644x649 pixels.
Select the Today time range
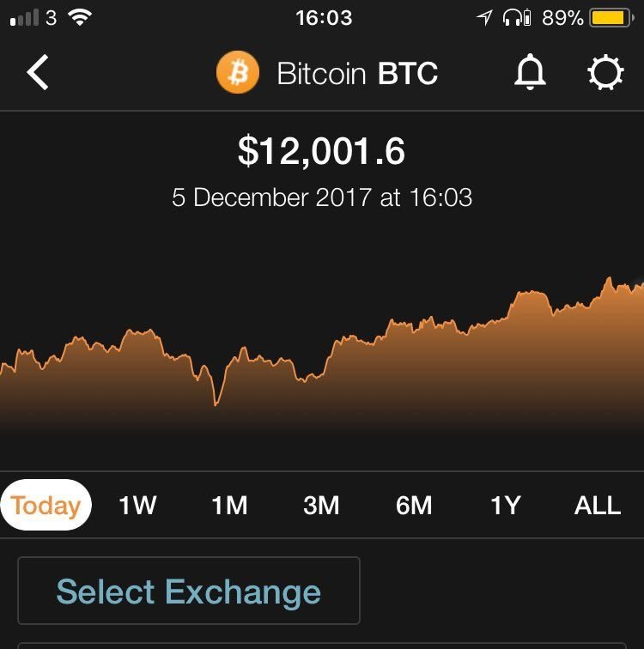46,505
